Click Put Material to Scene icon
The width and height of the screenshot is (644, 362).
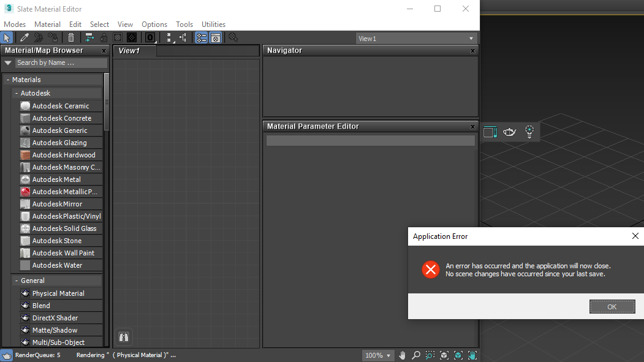point(39,38)
